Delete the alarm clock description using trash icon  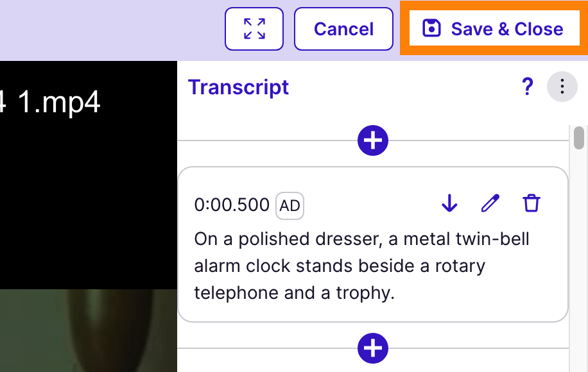pyautogui.click(x=532, y=203)
